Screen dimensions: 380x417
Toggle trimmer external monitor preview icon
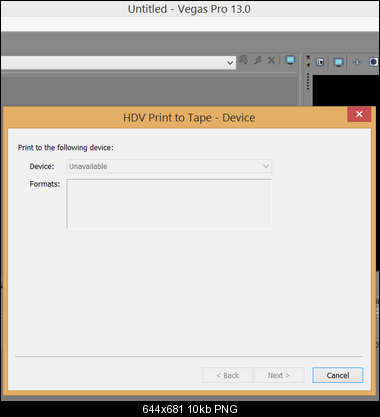coord(290,60)
